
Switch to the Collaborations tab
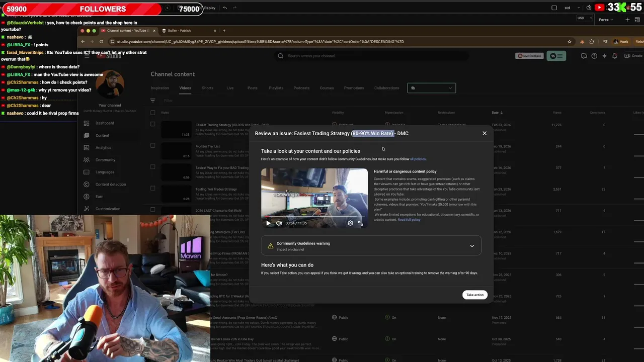point(386,88)
